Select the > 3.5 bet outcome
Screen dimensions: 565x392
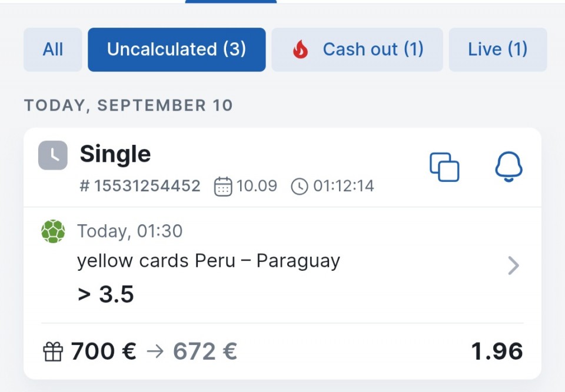[x=105, y=294]
